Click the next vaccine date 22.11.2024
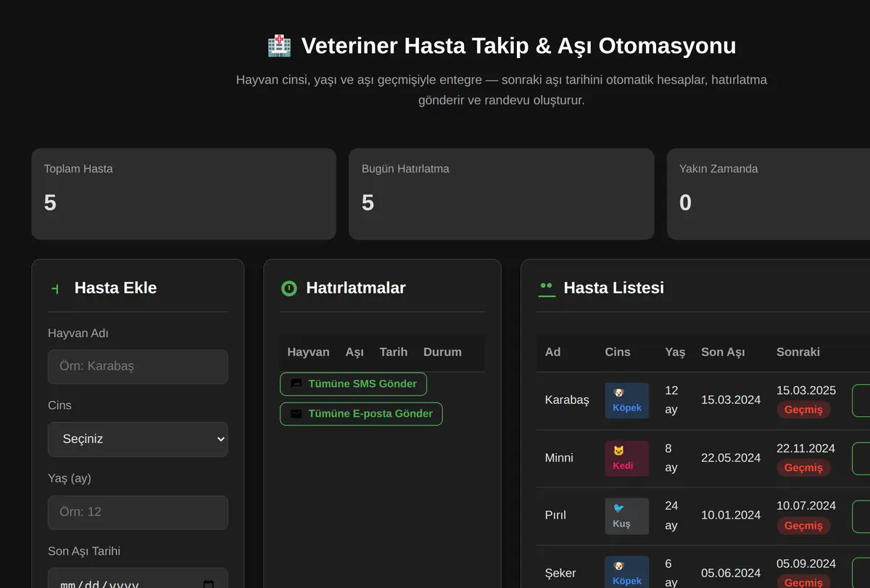This screenshot has width=870, height=588. (806, 449)
